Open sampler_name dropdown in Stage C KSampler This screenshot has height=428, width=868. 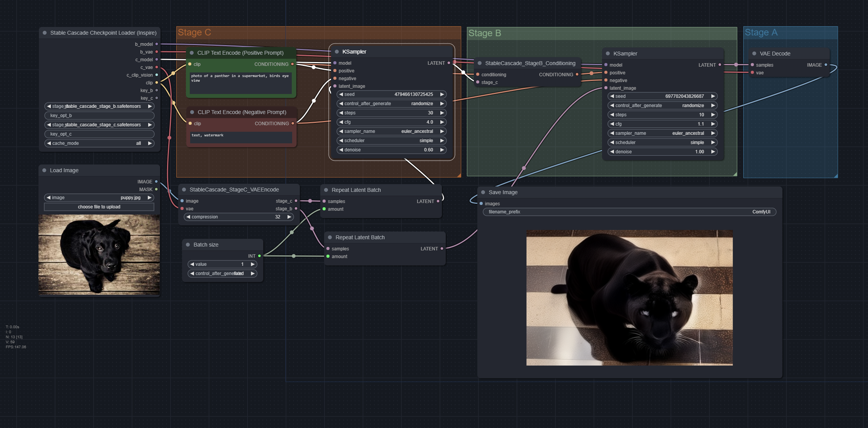pyautogui.click(x=391, y=131)
